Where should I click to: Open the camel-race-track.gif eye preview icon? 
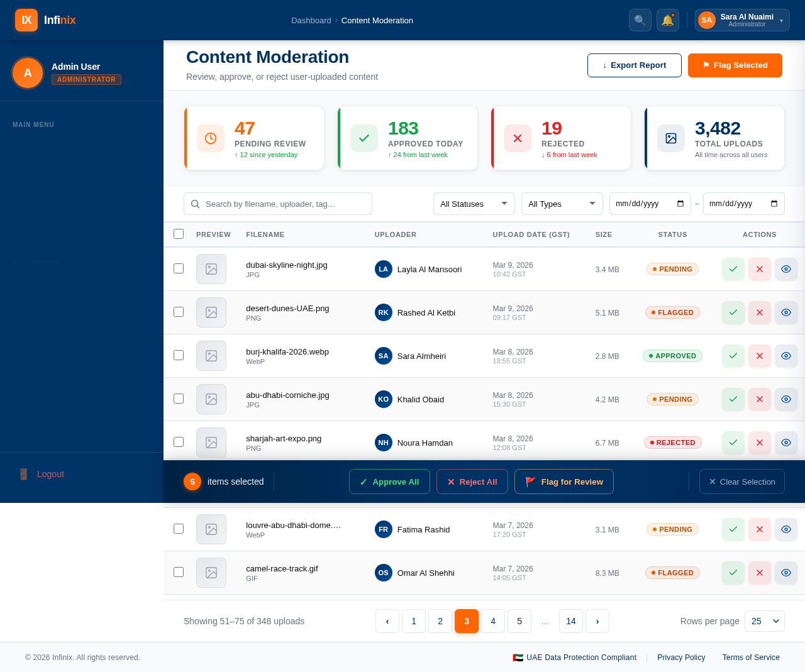tap(786, 573)
